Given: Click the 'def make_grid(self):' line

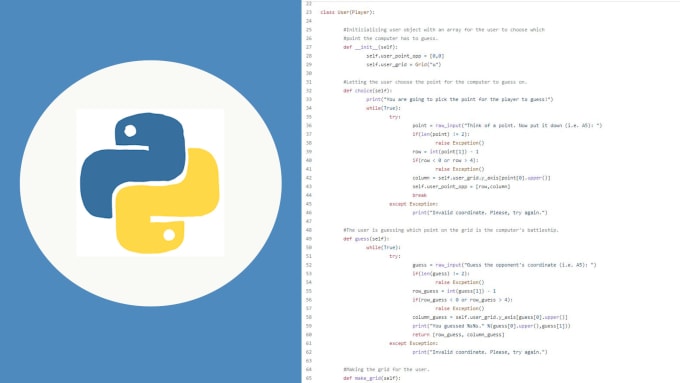Looking at the screenshot, I should [372, 378].
